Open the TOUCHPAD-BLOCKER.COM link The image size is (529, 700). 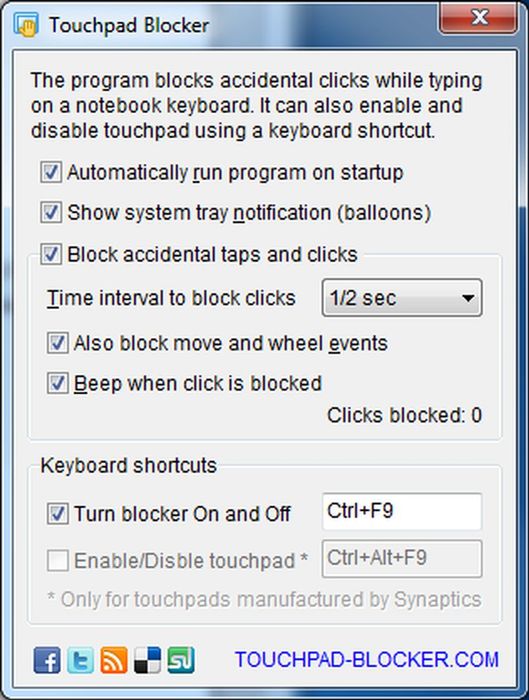point(367,660)
